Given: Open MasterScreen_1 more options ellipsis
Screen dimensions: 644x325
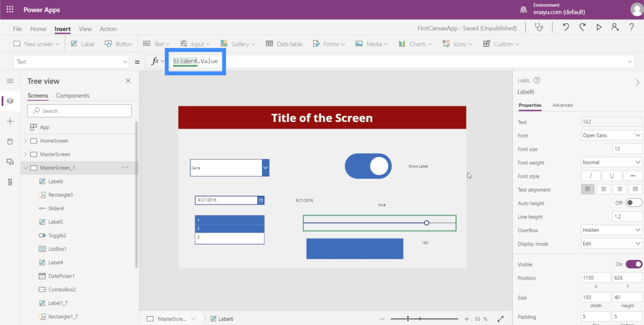Looking at the screenshot, I should click(x=125, y=167).
